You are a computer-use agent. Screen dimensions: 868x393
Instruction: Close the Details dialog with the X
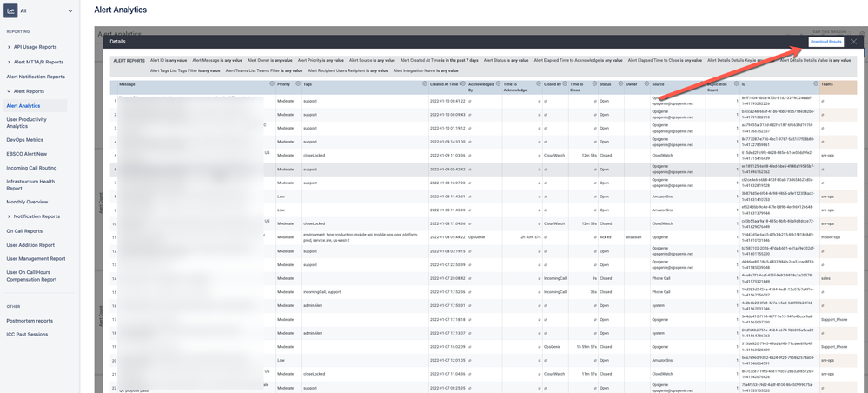coord(854,42)
